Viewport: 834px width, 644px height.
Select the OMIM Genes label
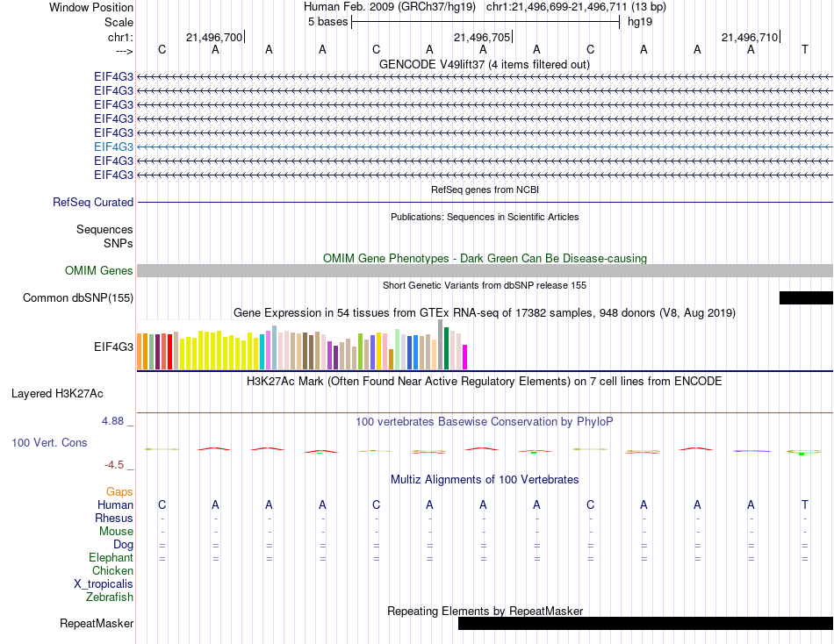tap(98, 271)
